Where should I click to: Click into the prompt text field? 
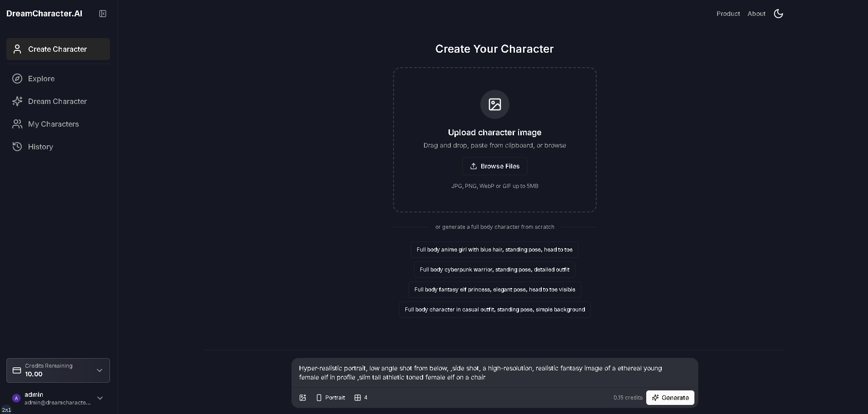click(494, 373)
